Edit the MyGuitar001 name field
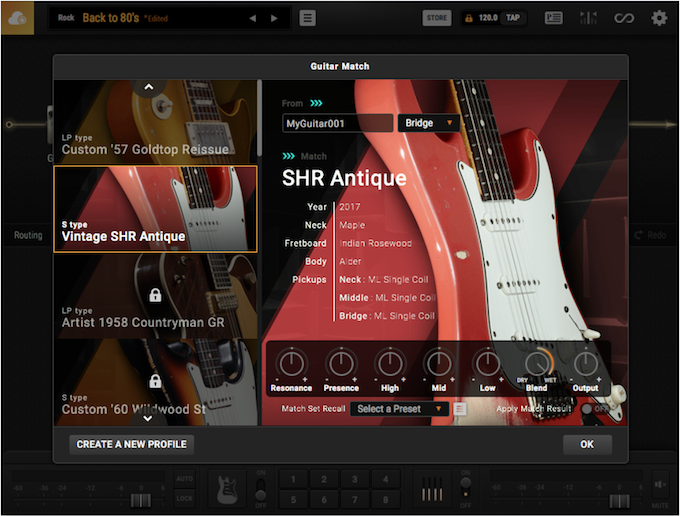Viewport: 680px width, 516px height. tap(337, 123)
